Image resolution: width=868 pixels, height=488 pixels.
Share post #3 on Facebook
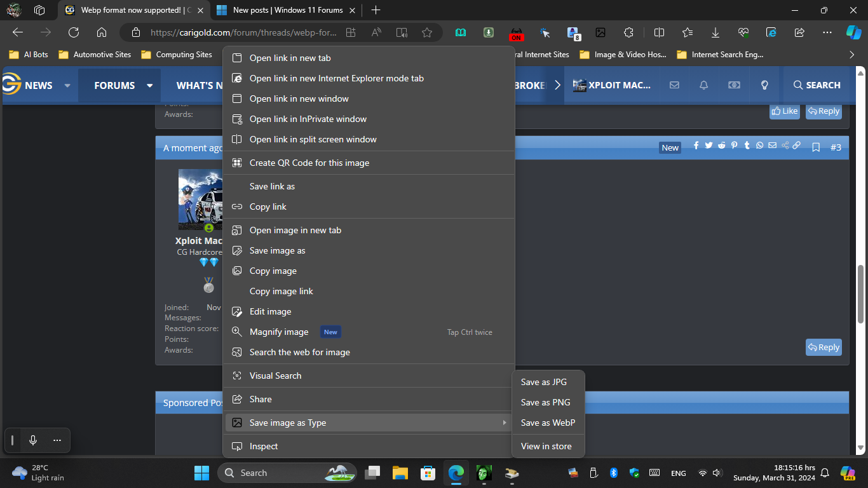[x=696, y=146]
